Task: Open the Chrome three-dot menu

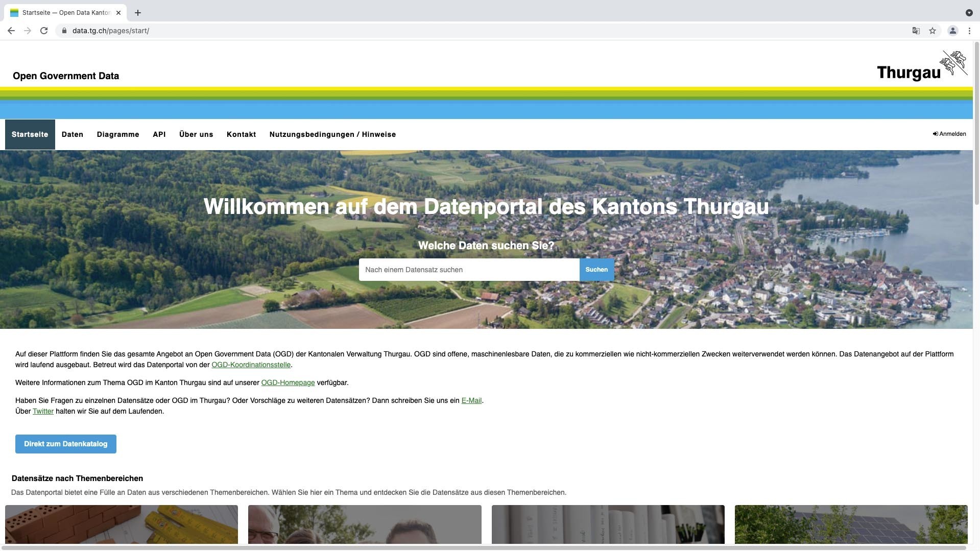Action: click(x=969, y=31)
